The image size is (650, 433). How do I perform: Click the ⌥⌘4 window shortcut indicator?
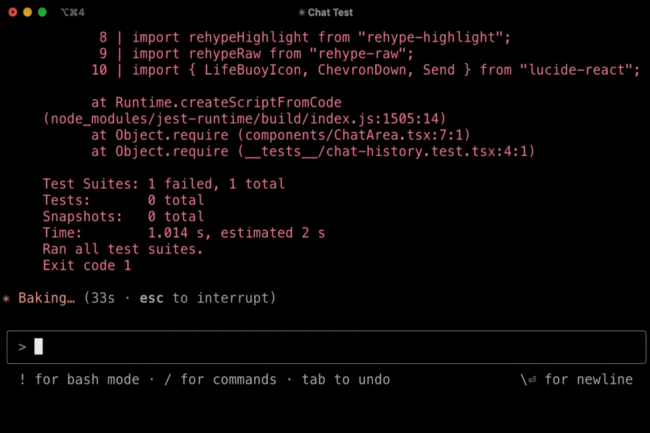[x=74, y=12]
